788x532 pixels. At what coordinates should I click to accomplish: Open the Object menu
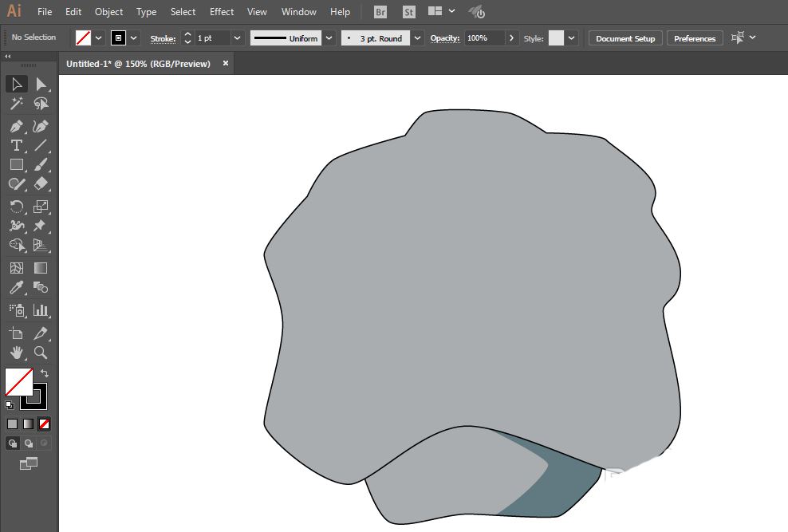coord(108,12)
